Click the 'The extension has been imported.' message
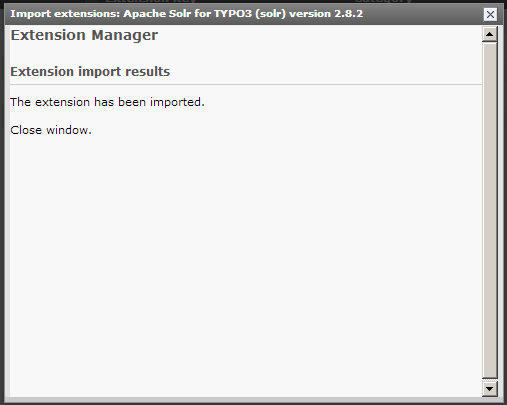The height and width of the screenshot is (405, 507). [107, 102]
